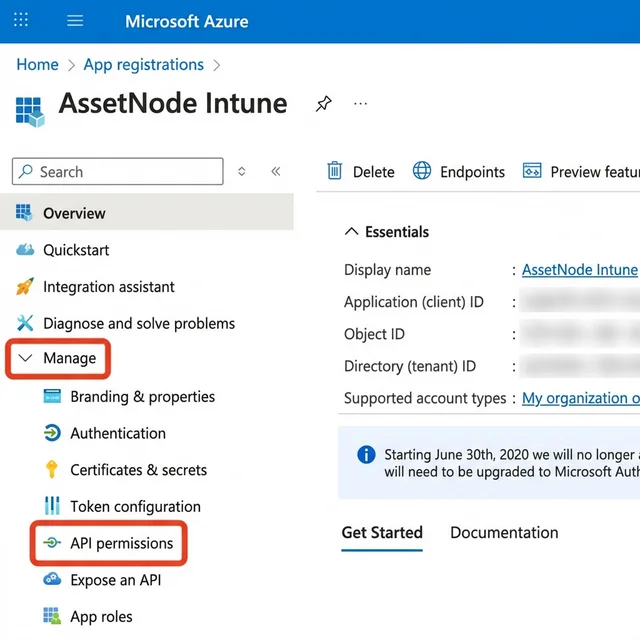The image size is (640, 640).
Task: Open Token configuration
Action: pyautogui.click(x=135, y=507)
